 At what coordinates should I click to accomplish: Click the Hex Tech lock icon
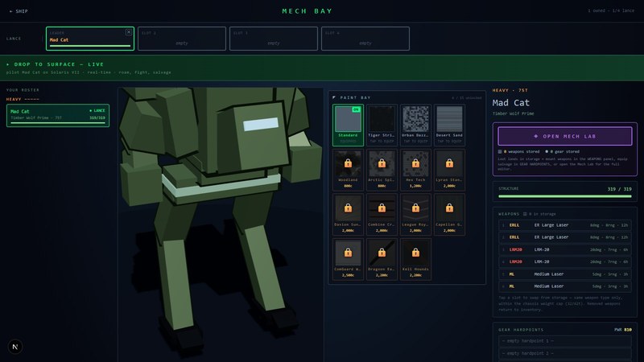(x=415, y=164)
